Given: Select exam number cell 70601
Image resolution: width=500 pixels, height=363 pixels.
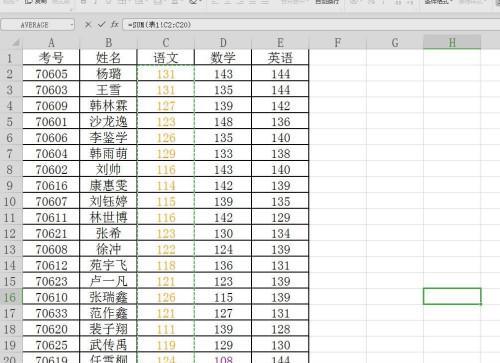Looking at the screenshot, I should tap(51, 122).
